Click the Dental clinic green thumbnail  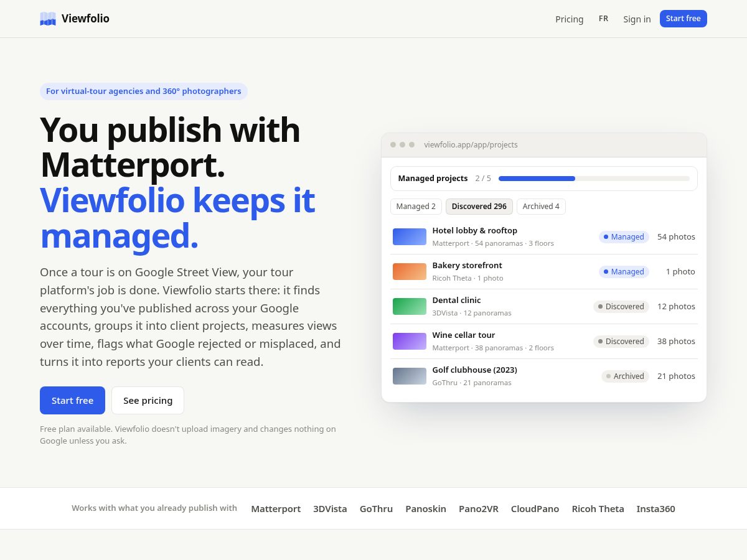410,306
